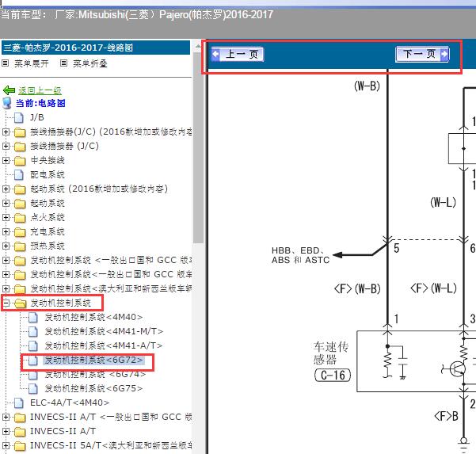The height and width of the screenshot is (454, 476).
Task: Click the document icon for 发动机控制系统<6G75>
Action: pos(33,388)
